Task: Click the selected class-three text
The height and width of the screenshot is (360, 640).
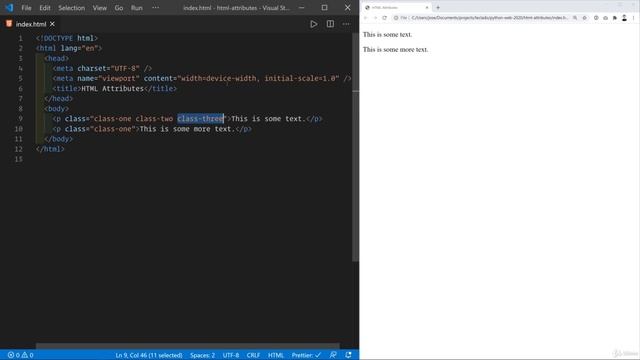Action: pos(200,119)
